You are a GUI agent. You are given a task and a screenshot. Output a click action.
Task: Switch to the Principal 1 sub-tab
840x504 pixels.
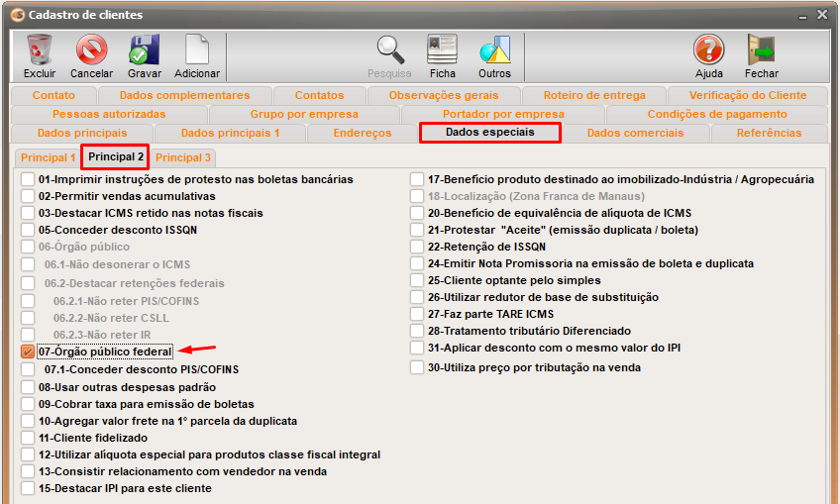(48, 157)
